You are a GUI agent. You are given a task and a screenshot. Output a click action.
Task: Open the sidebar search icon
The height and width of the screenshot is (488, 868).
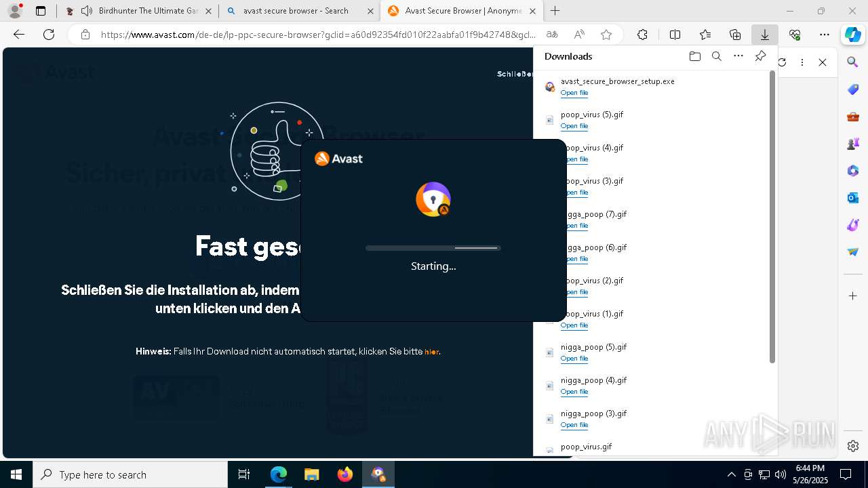pyautogui.click(x=853, y=62)
